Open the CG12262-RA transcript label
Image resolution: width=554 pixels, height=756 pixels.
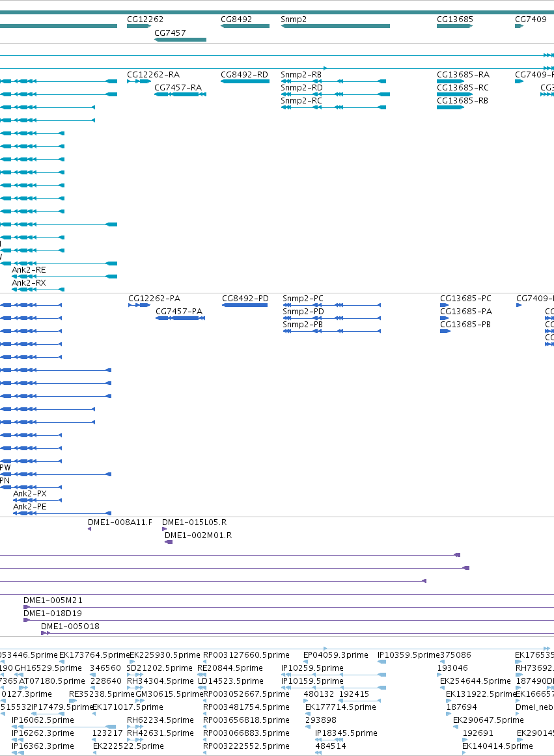point(153,75)
